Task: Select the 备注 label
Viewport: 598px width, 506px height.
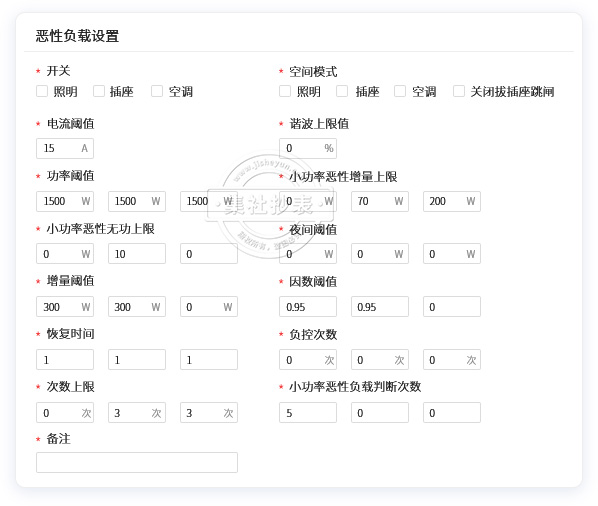Action: (x=58, y=439)
